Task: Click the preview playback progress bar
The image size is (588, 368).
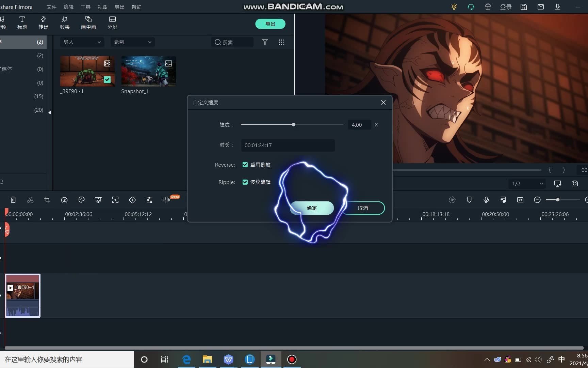Action: pos(467,170)
